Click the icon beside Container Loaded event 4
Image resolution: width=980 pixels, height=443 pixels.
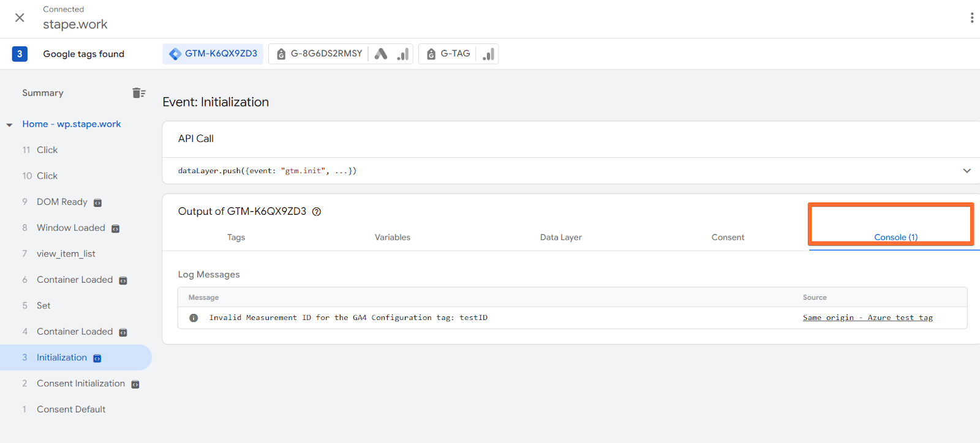click(123, 332)
